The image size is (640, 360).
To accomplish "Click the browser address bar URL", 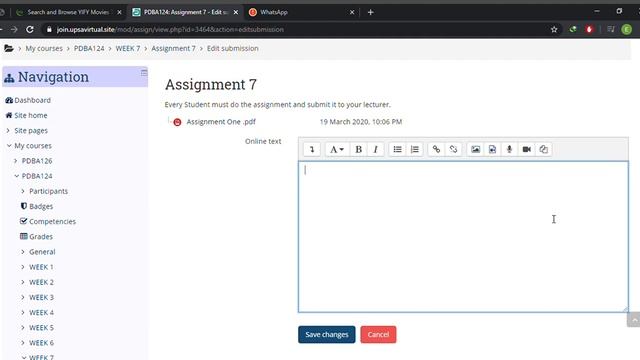I will coord(170,29).
